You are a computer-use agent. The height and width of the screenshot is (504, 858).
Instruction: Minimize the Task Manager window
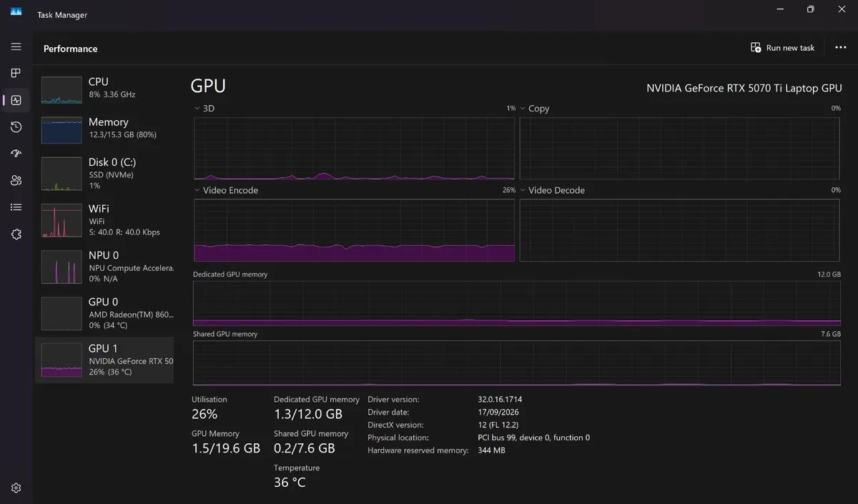[779, 9]
